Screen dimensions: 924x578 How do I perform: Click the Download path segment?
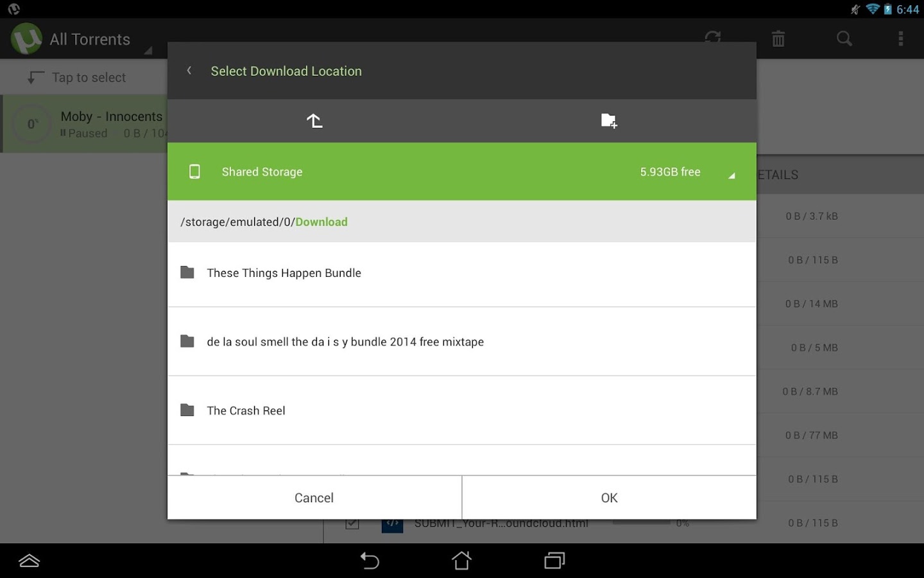321,222
